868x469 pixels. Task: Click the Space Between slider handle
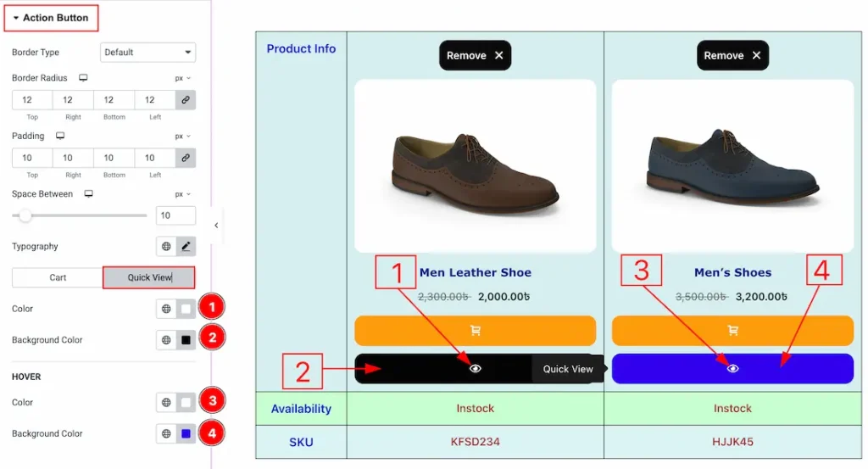click(x=25, y=215)
